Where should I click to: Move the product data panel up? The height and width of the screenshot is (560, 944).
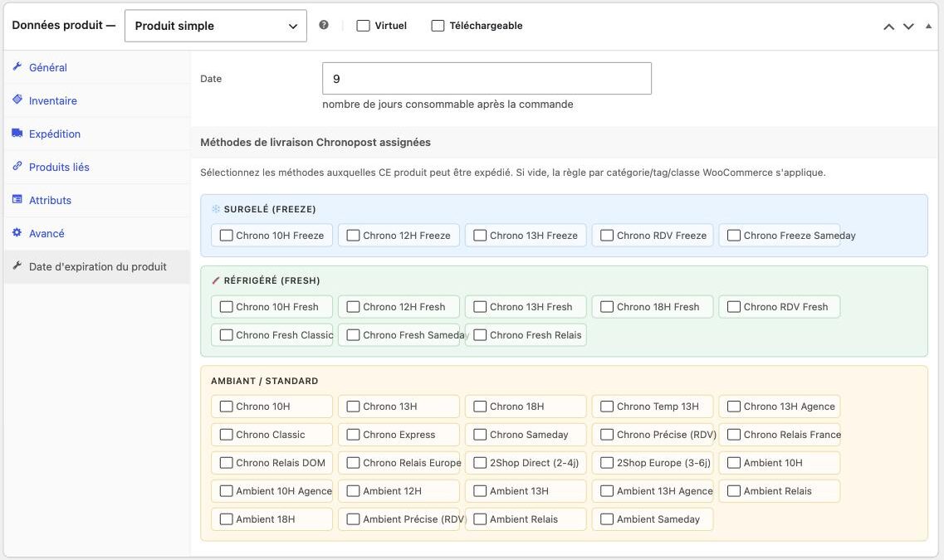(x=888, y=27)
